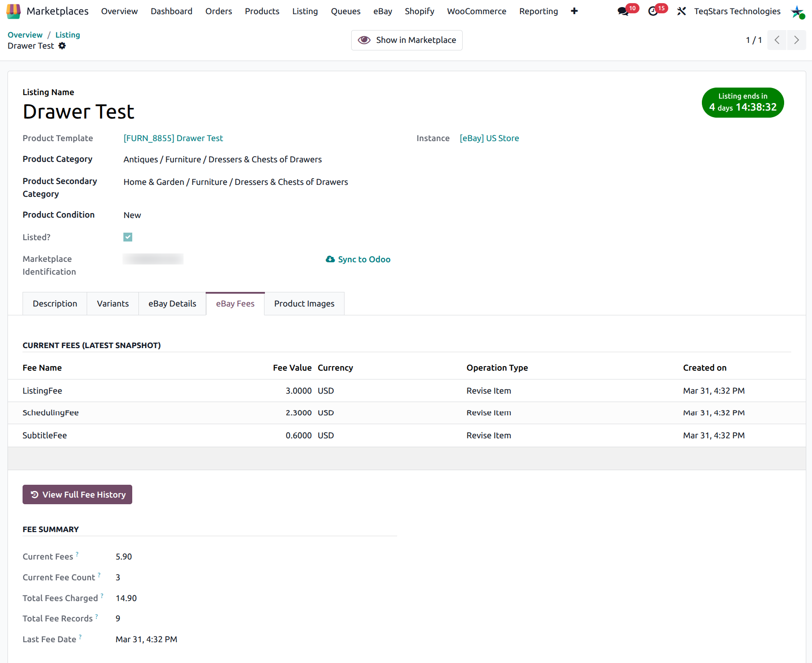
Task: Open the Dashboard menu
Action: point(172,11)
